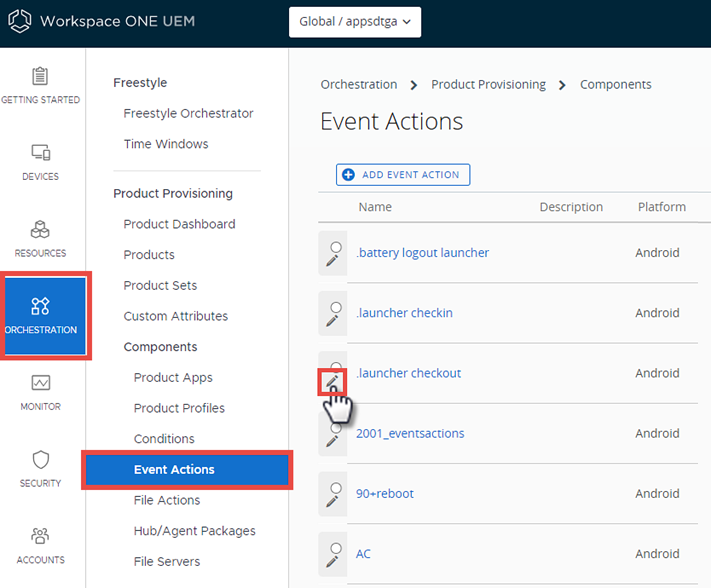Select radio button for 2001_eventsactions

pyautogui.click(x=336, y=428)
